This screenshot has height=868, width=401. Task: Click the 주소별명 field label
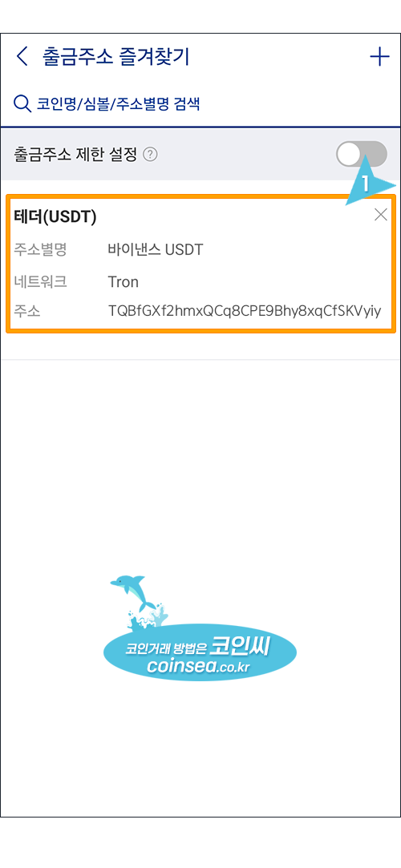coord(40,250)
